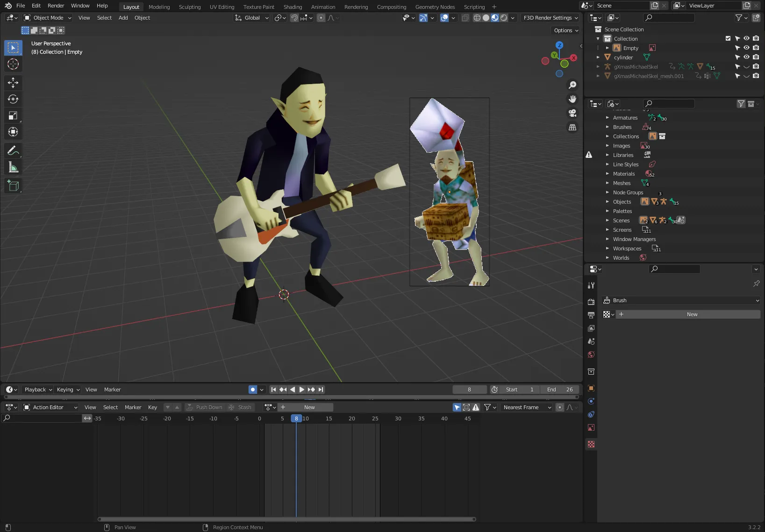Switch to orthographic grid view icon

tap(572, 127)
